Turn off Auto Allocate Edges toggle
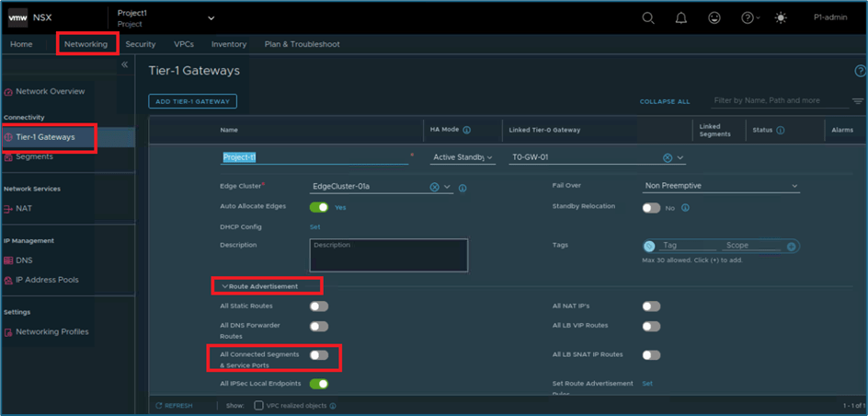Image resolution: width=868 pixels, height=416 pixels. [x=318, y=207]
